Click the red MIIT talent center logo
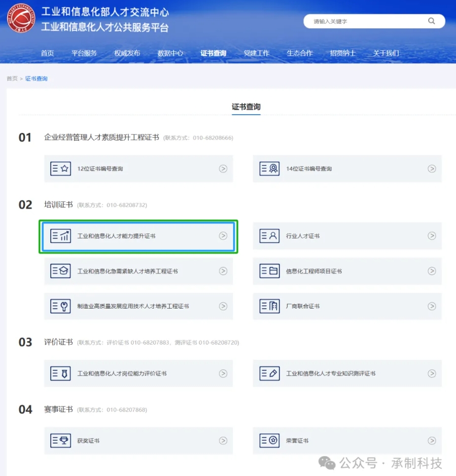Viewport: 456px width, 476px height. click(x=21, y=18)
